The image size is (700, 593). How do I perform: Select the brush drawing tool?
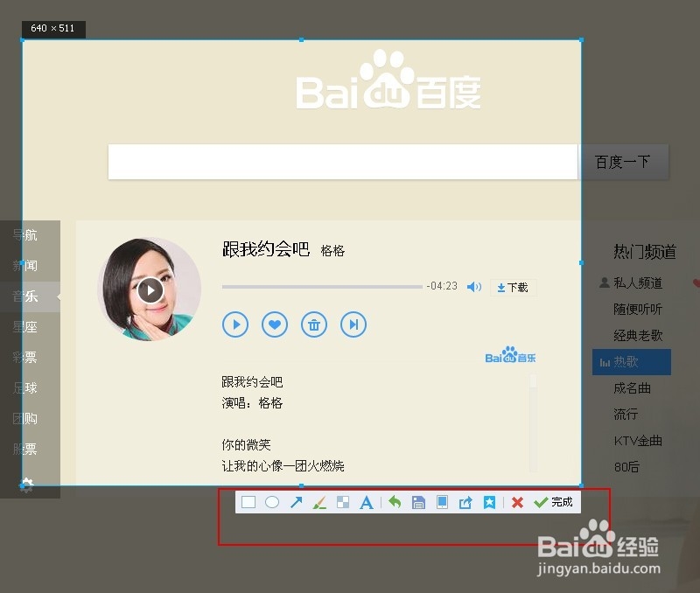pyautogui.click(x=319, y=502)
